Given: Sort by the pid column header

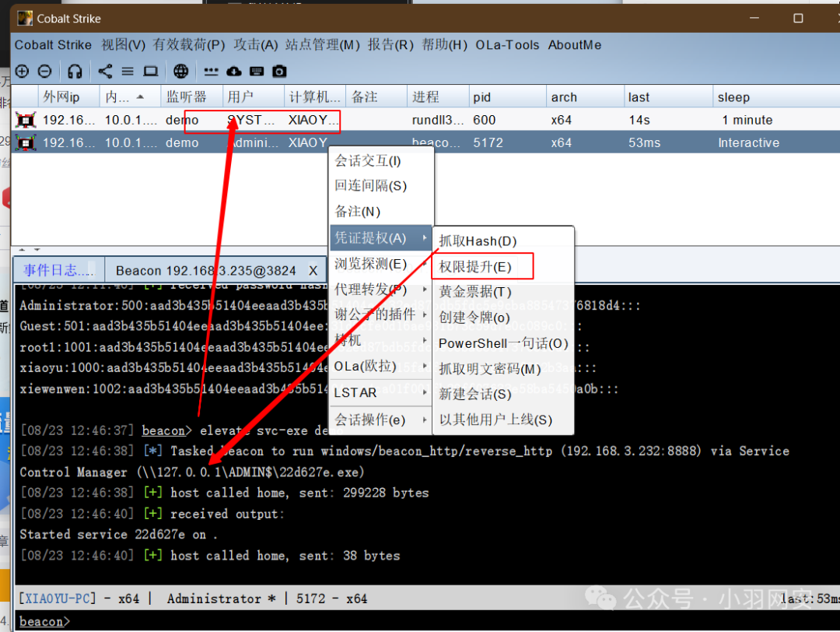Looking at the screenshot, I should [508, 97].
